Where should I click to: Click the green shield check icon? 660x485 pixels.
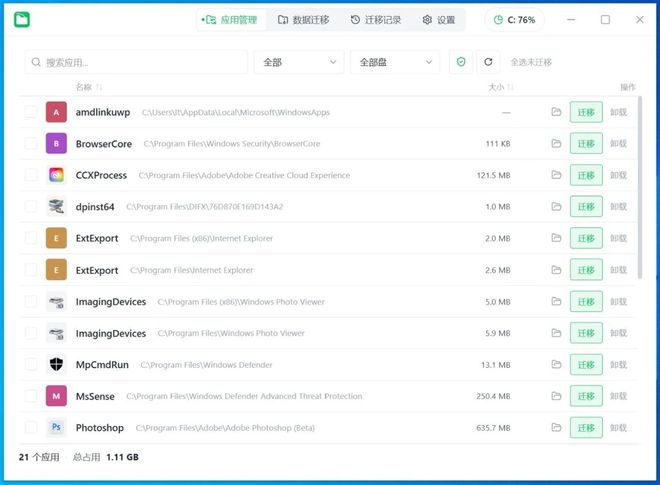(x=461, y=62)
